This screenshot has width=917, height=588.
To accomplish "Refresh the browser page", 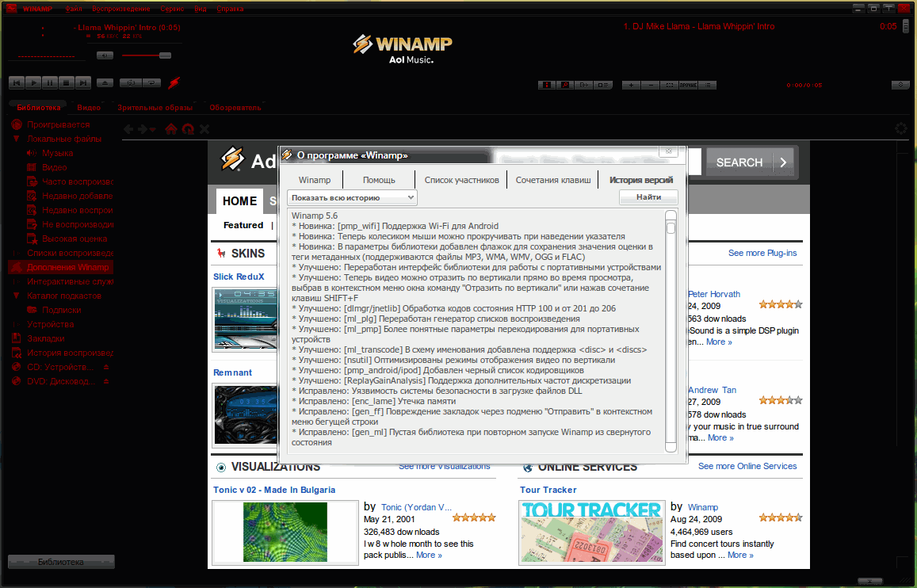I will pyautogui.click(x=188, y=129).
